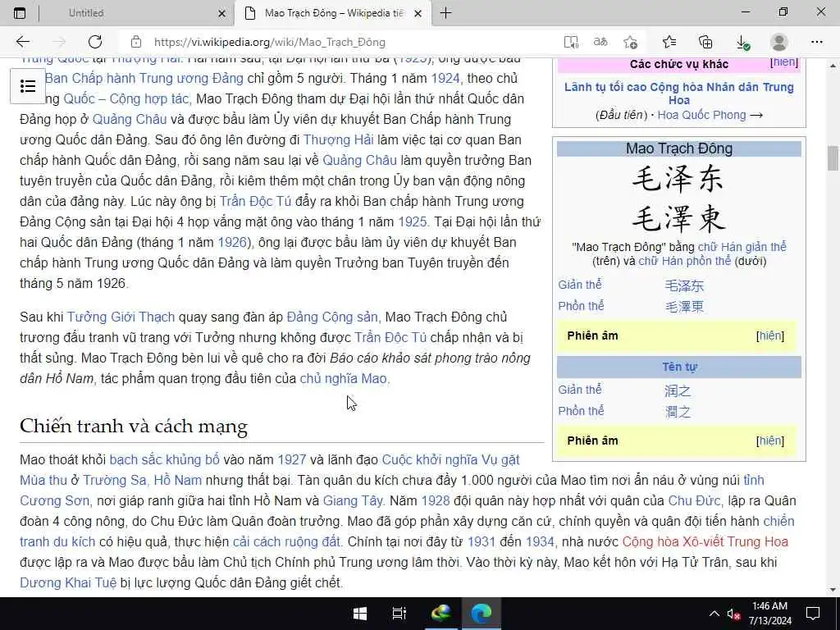Click the muted volume tray icon
The width and height of the screenshot is (840, 630).
coord(733,614)
